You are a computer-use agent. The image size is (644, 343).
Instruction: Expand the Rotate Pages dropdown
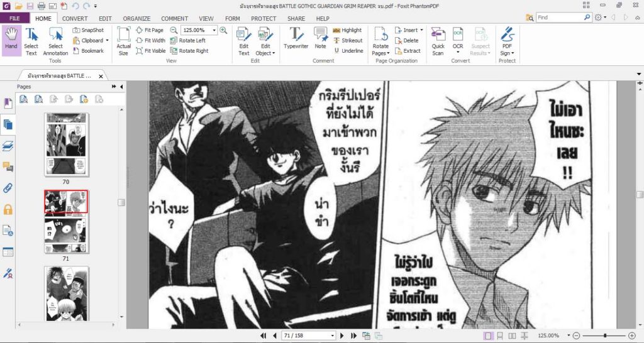(x=387, y=53)
